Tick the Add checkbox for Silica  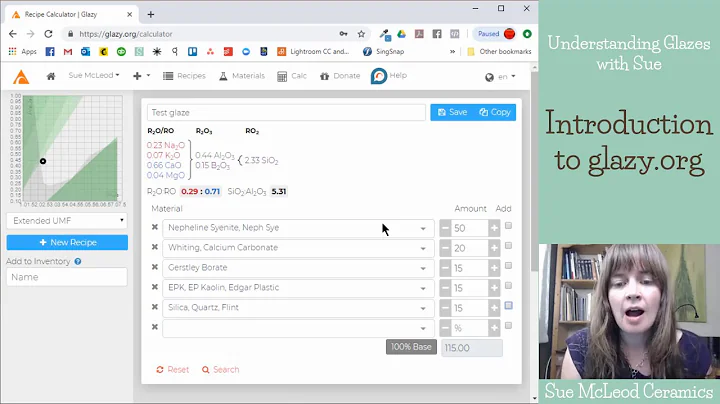click(x=508, y=306)
